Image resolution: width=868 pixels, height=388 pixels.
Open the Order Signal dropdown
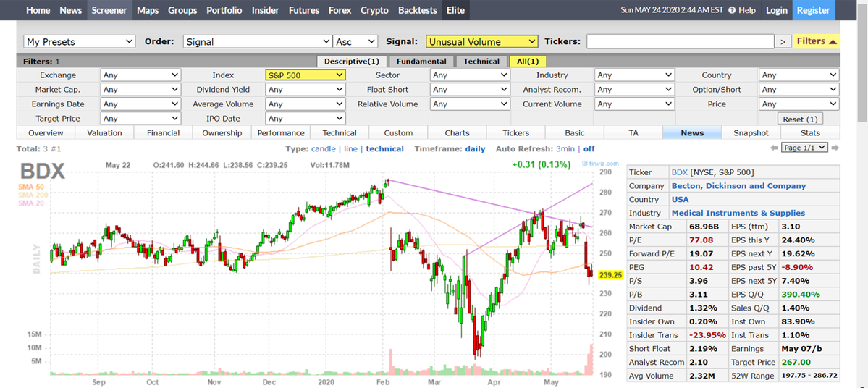[258, 41]
